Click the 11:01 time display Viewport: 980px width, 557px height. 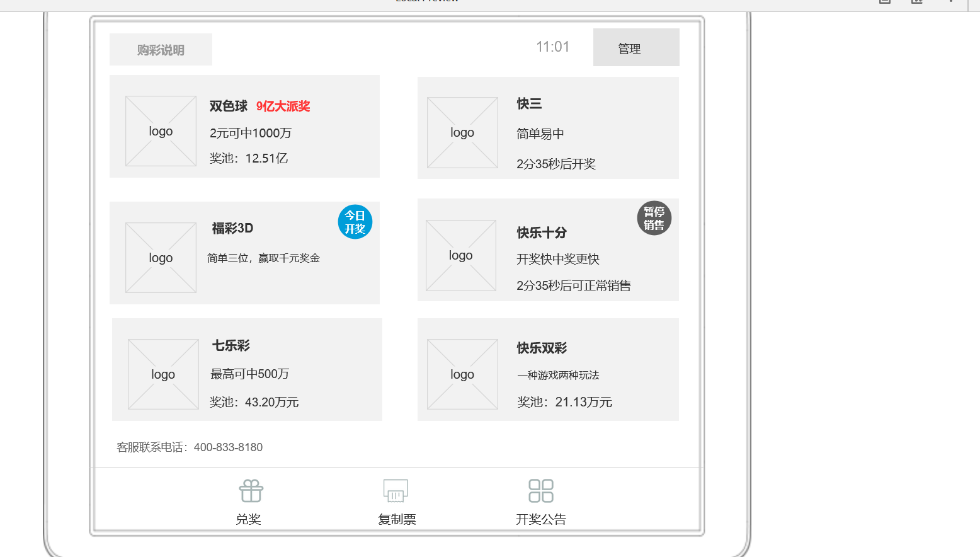[553, 47]
